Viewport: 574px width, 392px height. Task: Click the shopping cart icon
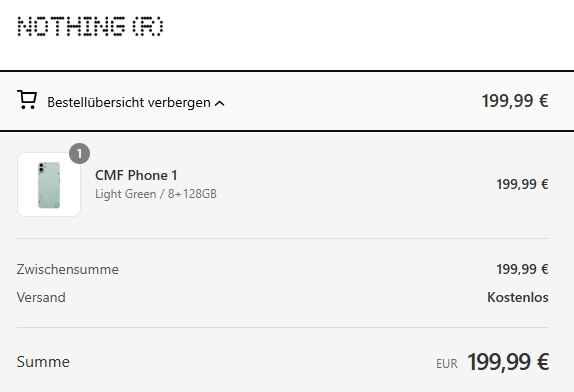pos(27,100)
